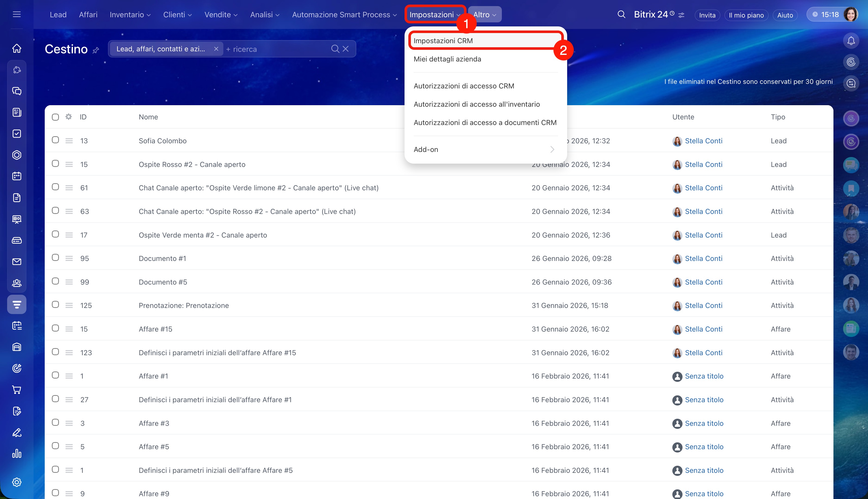Choose Autorizzazioni di accesso CRM

click(x=464, y=86)
